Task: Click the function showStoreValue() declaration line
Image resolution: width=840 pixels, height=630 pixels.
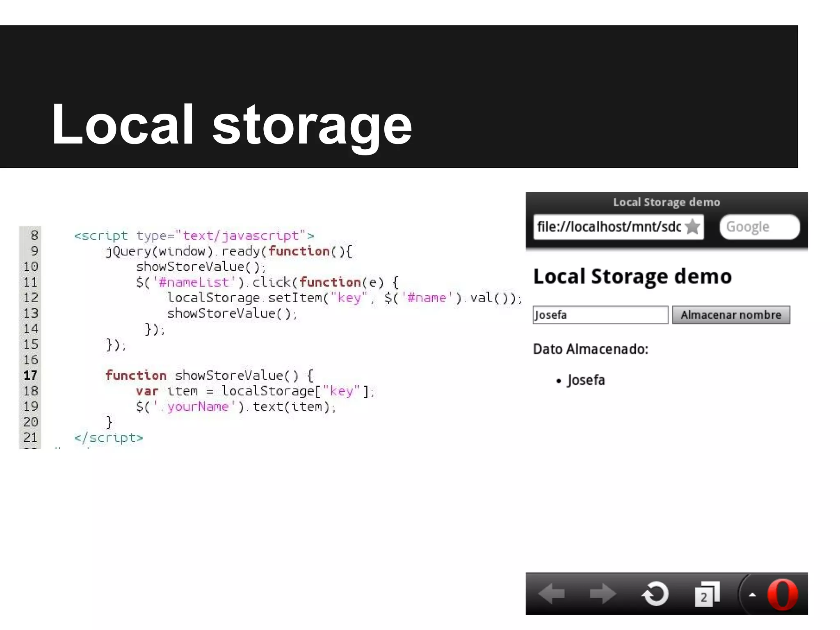Action: click(210, 375)
